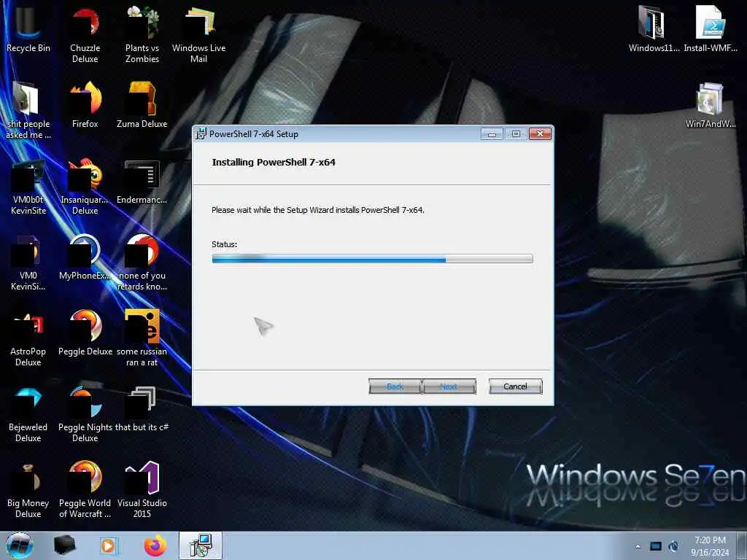Screen dimensions: 747x560
Task: Select the VM0b0t KevinSite icon
Action: click(28, 187)
